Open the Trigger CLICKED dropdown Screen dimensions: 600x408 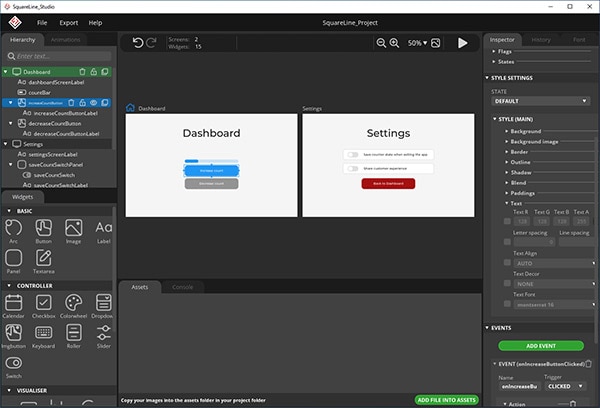(x=565, y=386)
